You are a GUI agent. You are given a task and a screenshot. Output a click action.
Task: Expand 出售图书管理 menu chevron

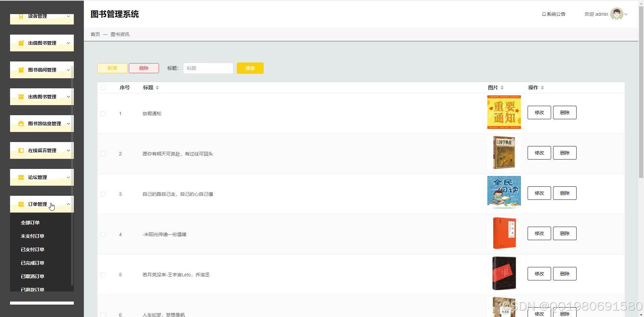(68, 97)
